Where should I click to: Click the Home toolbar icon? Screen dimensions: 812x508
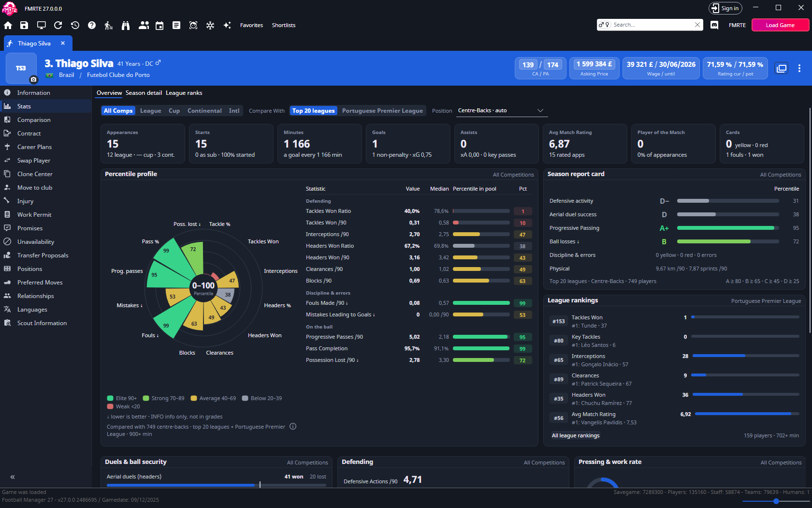[8, 25]
